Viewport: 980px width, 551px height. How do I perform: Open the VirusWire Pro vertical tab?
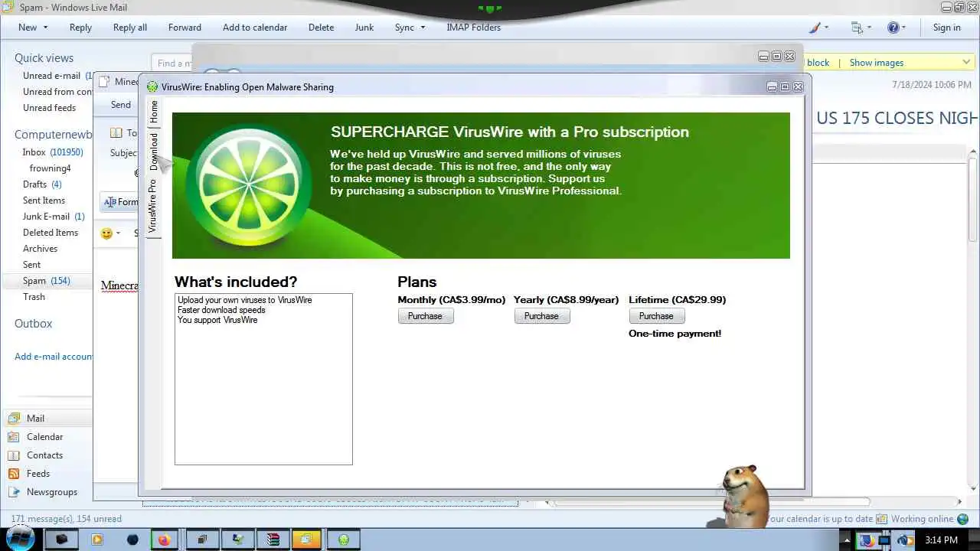pos(153,207)
